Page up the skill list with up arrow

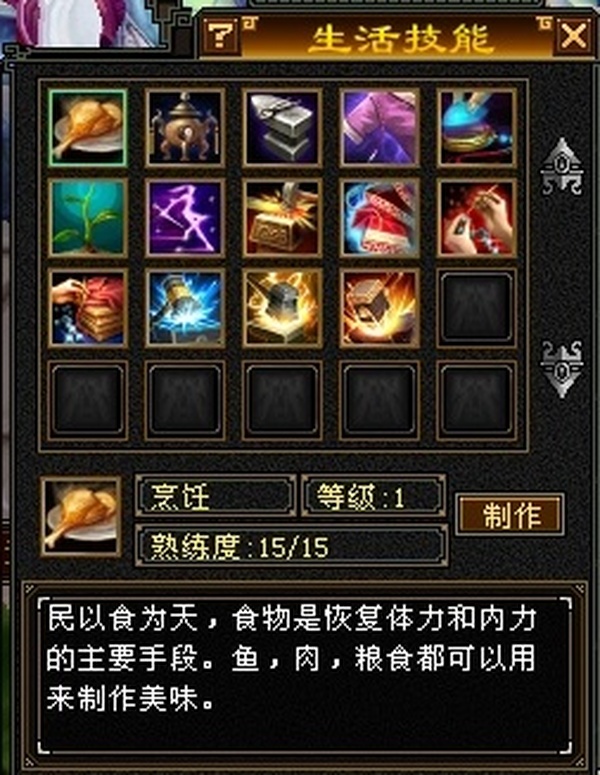click(x=562, y=166)
